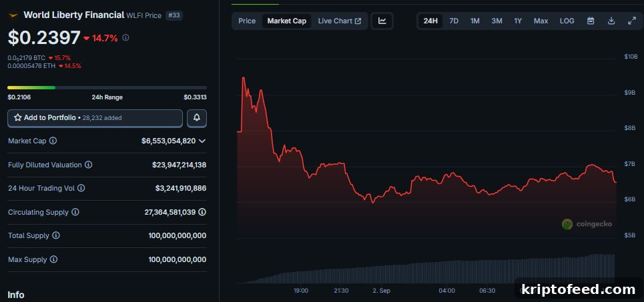
Task: Click the $0.3313 range high value
Action: tap(195, 97)
